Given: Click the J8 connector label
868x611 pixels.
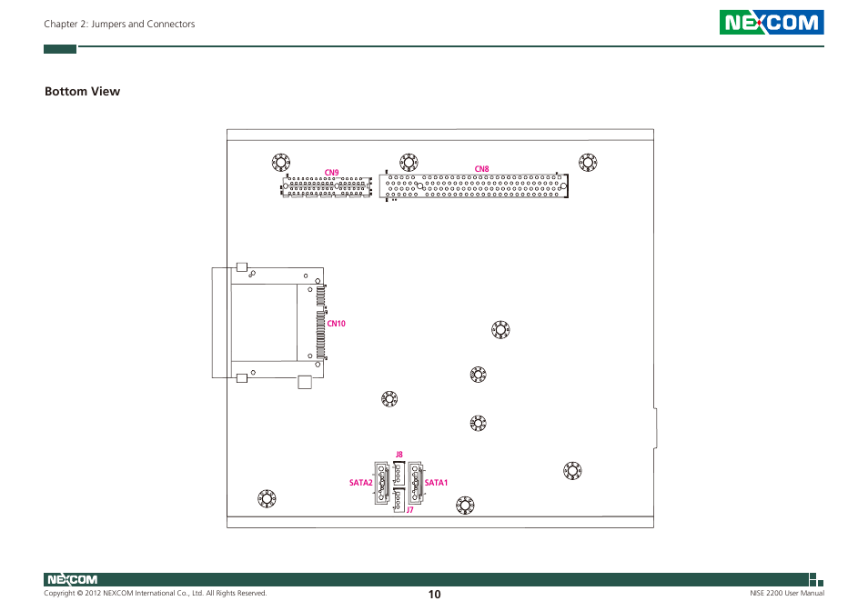Looking at the screenshot, I should pos(399,455).
